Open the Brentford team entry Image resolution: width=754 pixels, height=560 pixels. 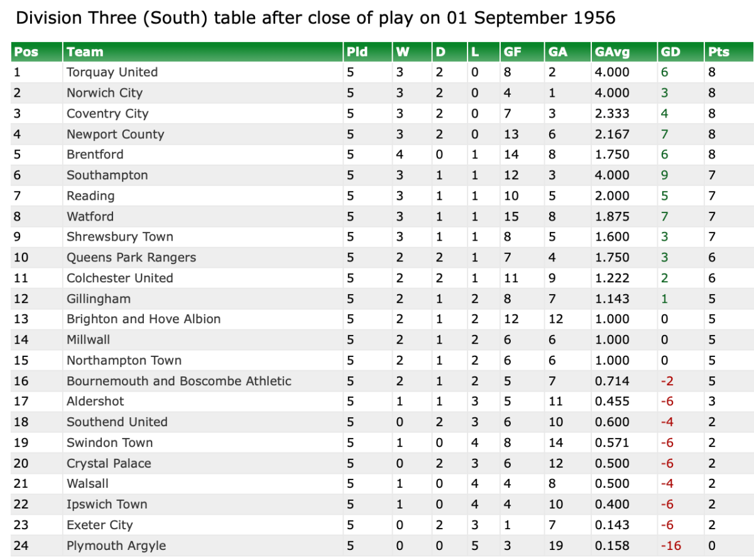[95, 155]
